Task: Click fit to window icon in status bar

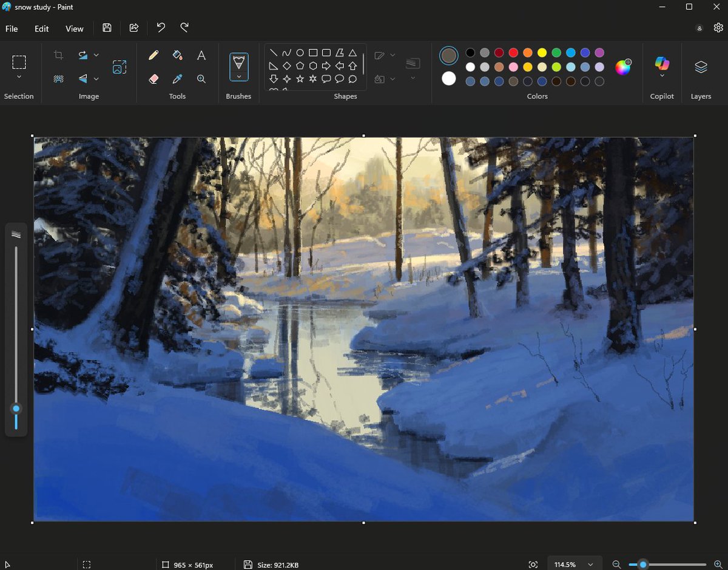Action: 533,565
